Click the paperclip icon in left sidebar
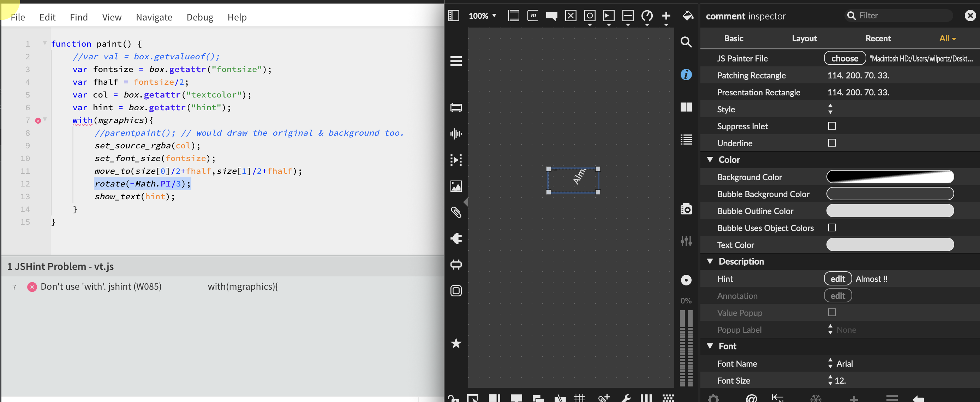Viewport: 980px width, 402px height. (456, 212)
